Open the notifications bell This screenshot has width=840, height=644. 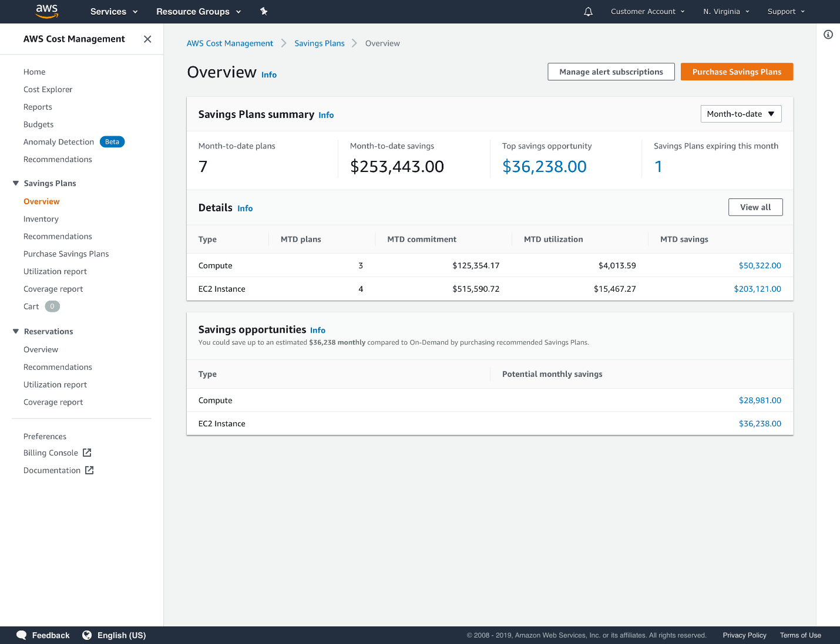pos(588,12)
